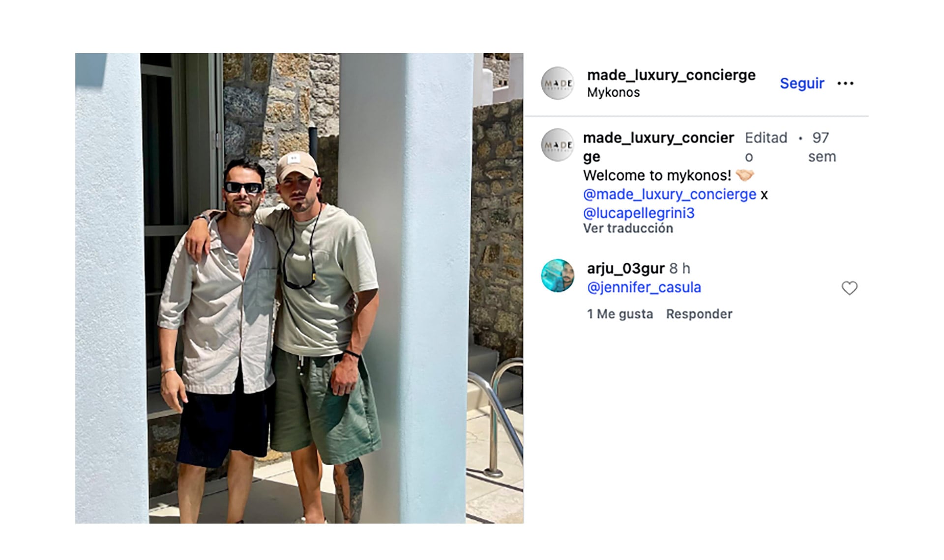Open arju_03gur commenter username
Screen dimensions: 944x560
[625, 268]
